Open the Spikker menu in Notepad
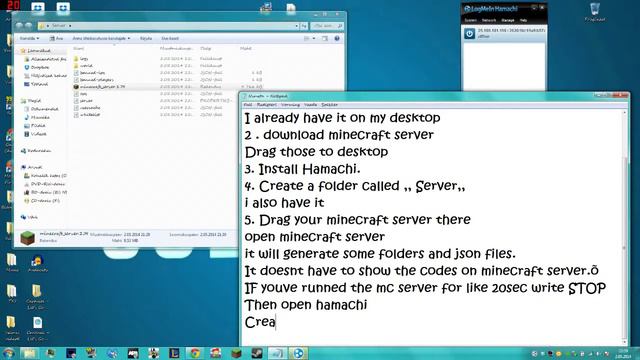This screenshot has width=640, height=360. (329, 105)
